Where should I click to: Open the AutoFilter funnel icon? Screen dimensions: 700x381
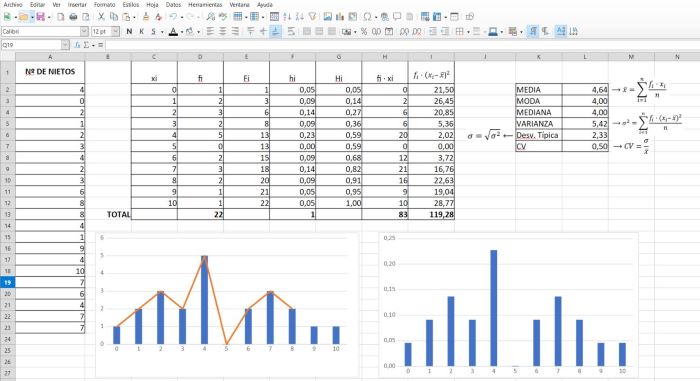coord(312,17)
